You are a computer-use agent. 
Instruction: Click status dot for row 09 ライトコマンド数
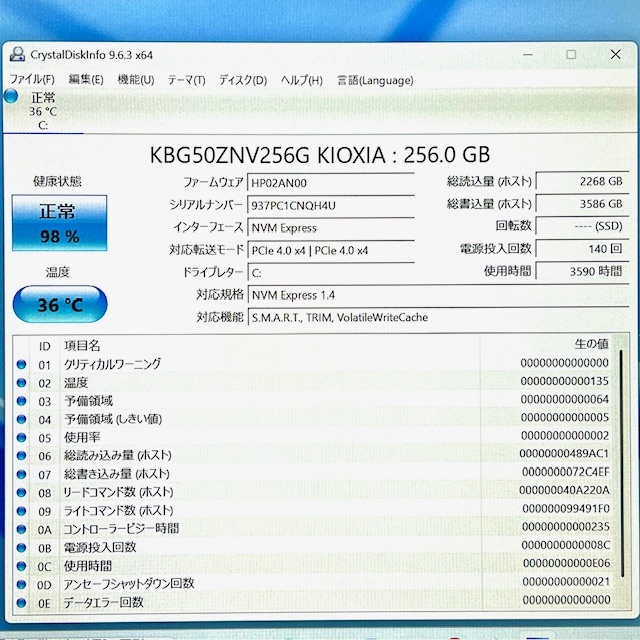click(22, 511)
